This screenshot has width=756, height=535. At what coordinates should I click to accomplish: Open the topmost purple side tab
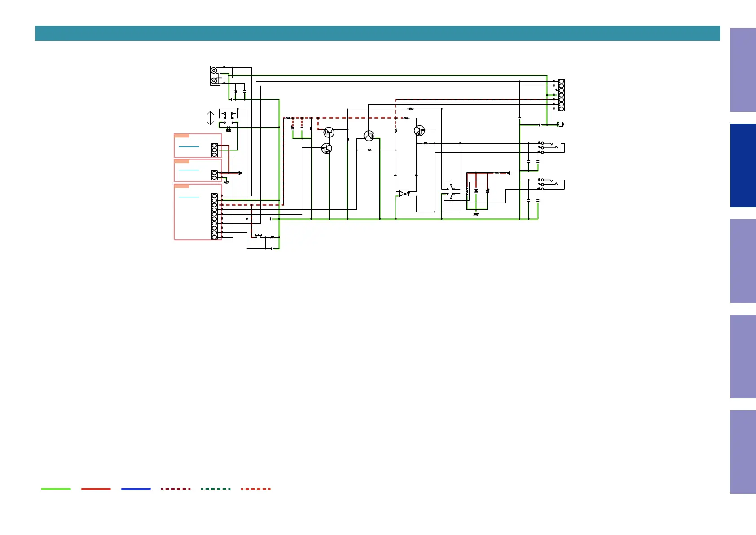point(743,70)
